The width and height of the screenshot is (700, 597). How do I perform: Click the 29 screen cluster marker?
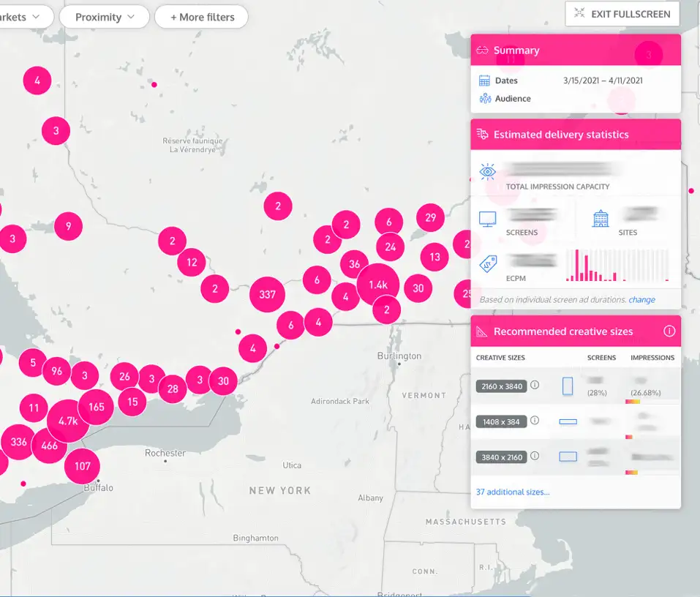pos(430,217)
